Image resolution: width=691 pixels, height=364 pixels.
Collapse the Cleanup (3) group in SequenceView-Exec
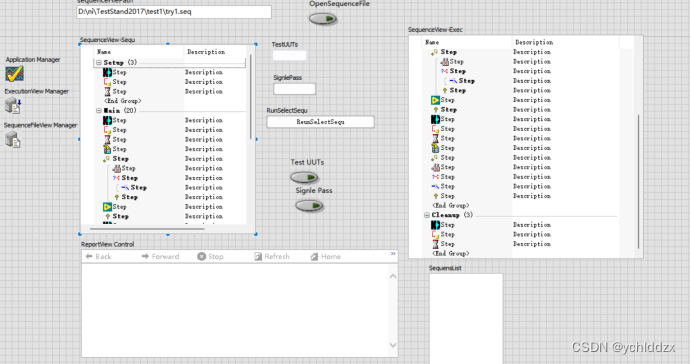pyautogui.click(x=427, y=215)
